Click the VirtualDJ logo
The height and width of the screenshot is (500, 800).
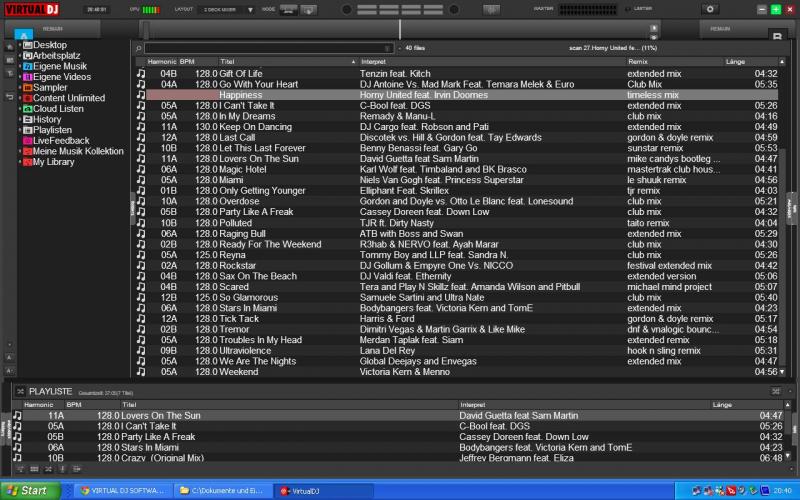pos(32,9)
